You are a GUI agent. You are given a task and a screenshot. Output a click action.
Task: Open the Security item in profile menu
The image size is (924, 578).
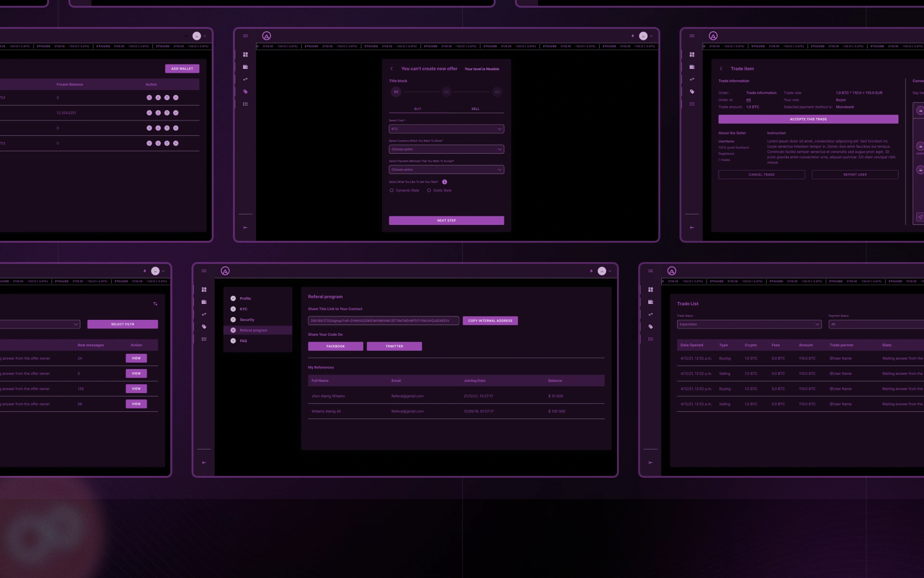(247, 320)
